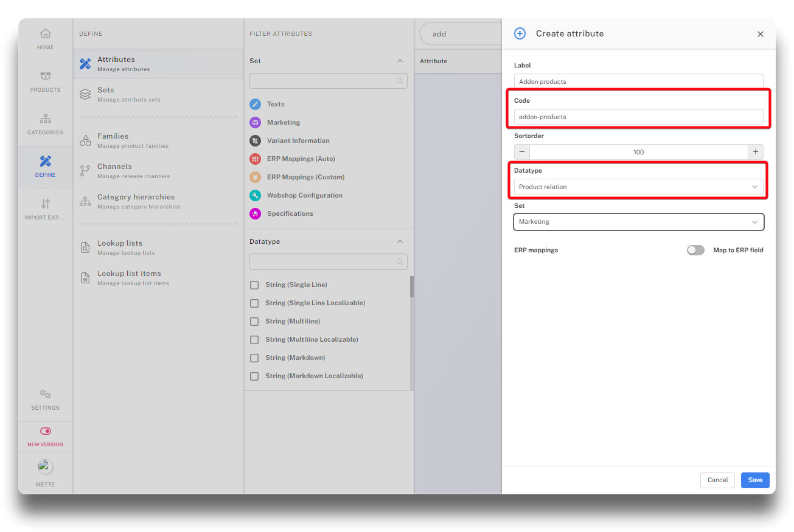Viewport: 794px width, 532px height.
Task: Collapse the Set filter section
Action: tap(400, 61)
